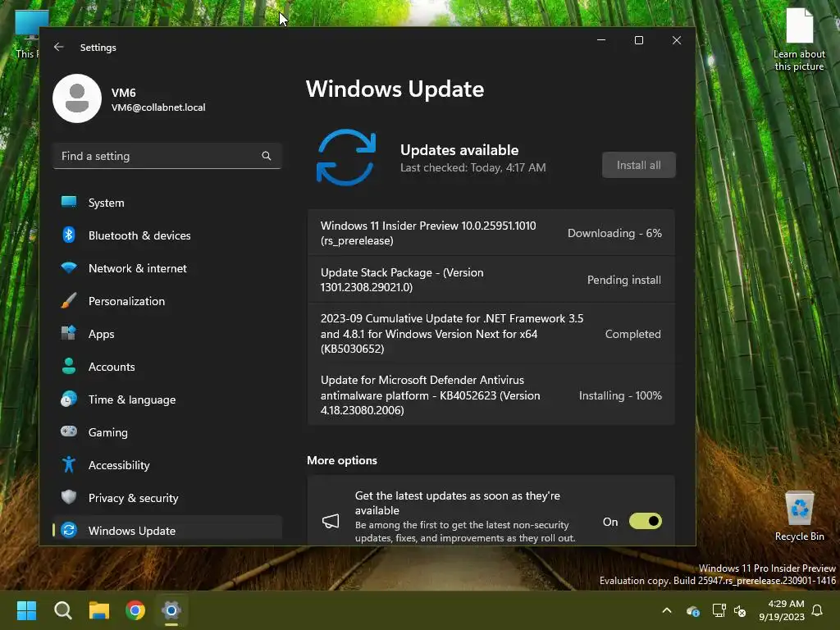840x630 pixels.
Task: Click the Privacy & security shield icon
Action: pyautogui.click(x=69, y=497)
